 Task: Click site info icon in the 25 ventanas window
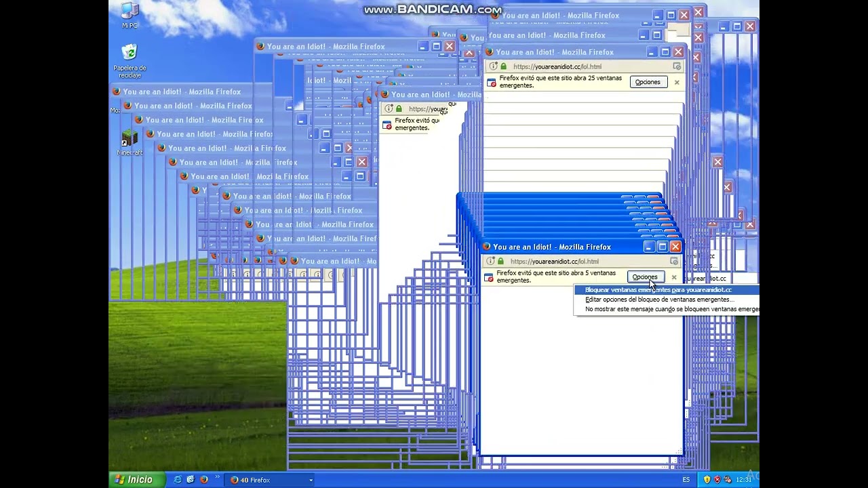(493, 66)
